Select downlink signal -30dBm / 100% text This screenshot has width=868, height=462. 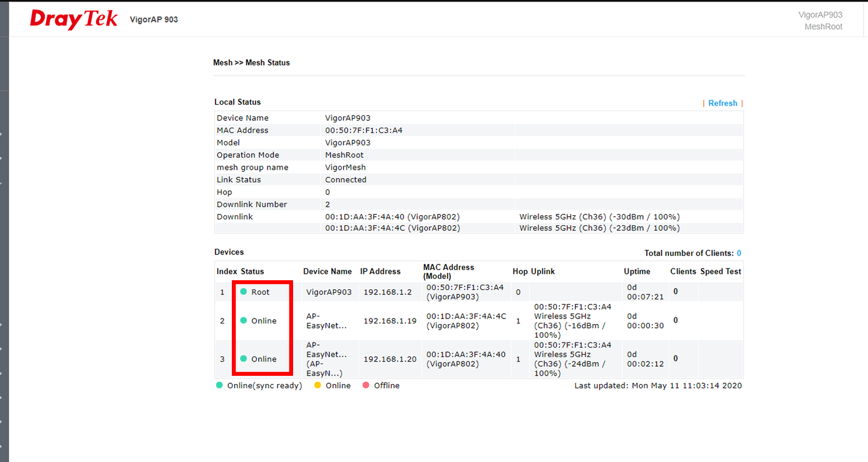(644, 217)
